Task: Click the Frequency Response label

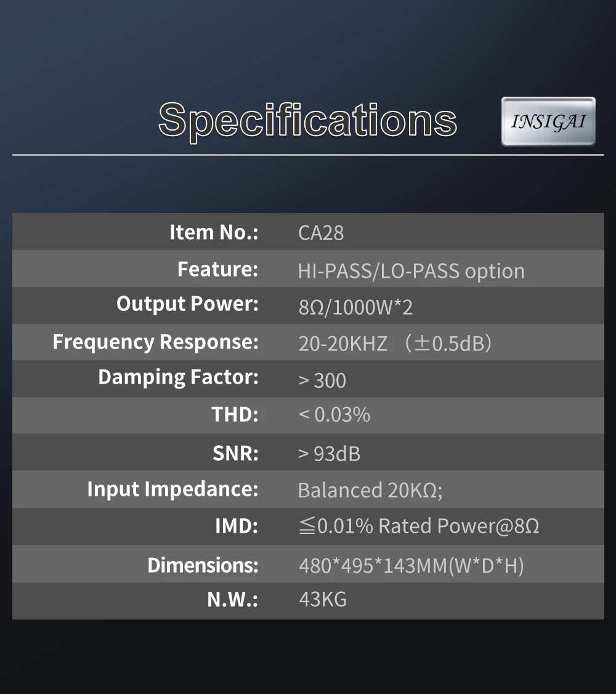Action: pyautogui.click(x=155, y=341)
